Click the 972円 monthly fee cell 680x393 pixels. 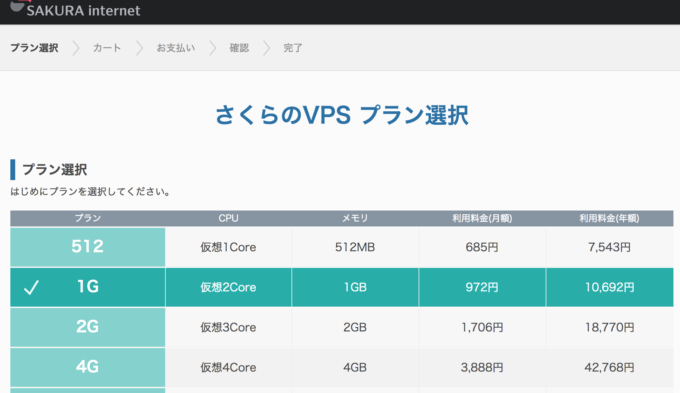pyautogui.click(x=482, y=287)
